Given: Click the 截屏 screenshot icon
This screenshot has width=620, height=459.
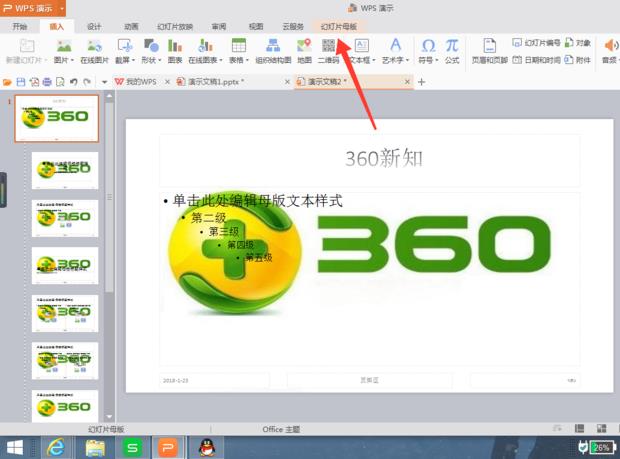Looking at the screenshot, I should [x=125, y=46].
